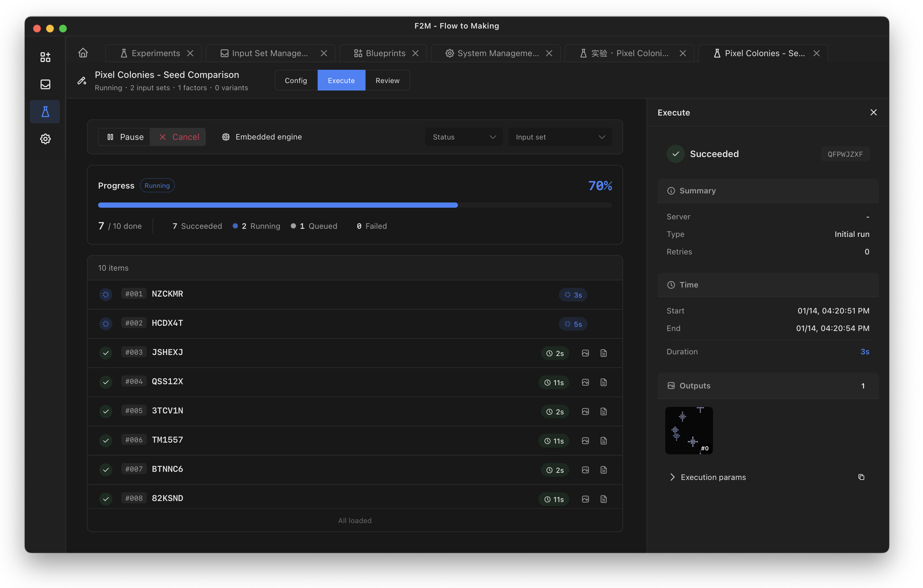Open the Status filter dropdown
This screenshot has width=923, height=588.
pyautogui.click(x=463, y=137)
